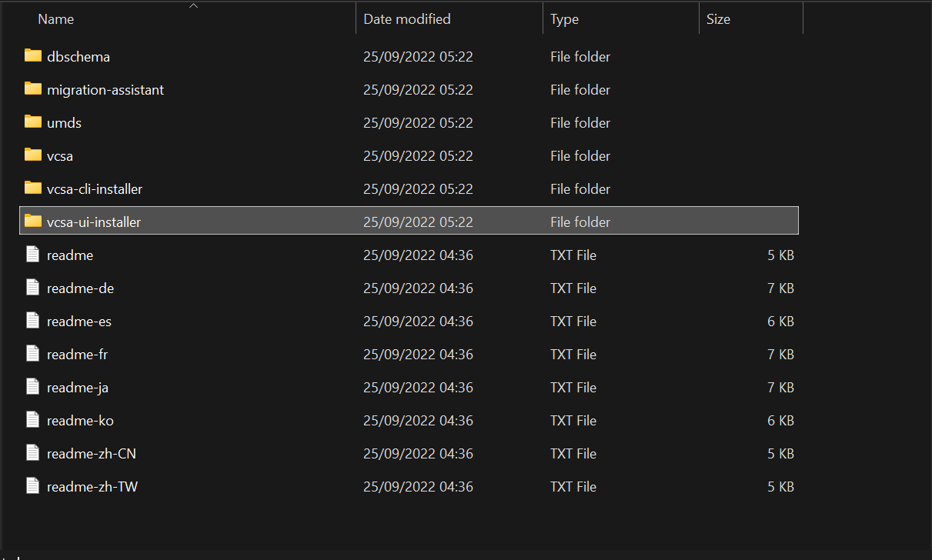Select the readme-fr file name
The height and width of the screenshot is (560, 932).
(77, 355)
